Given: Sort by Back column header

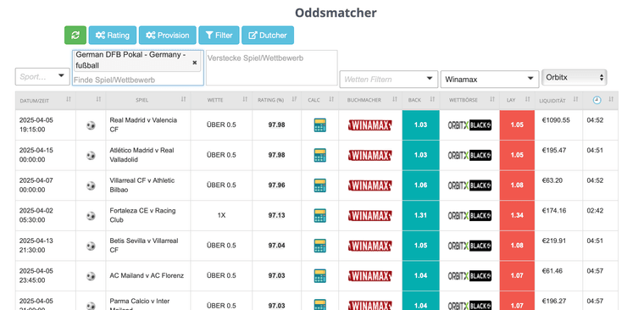Looking at the screenshot, I should (420, 100).
